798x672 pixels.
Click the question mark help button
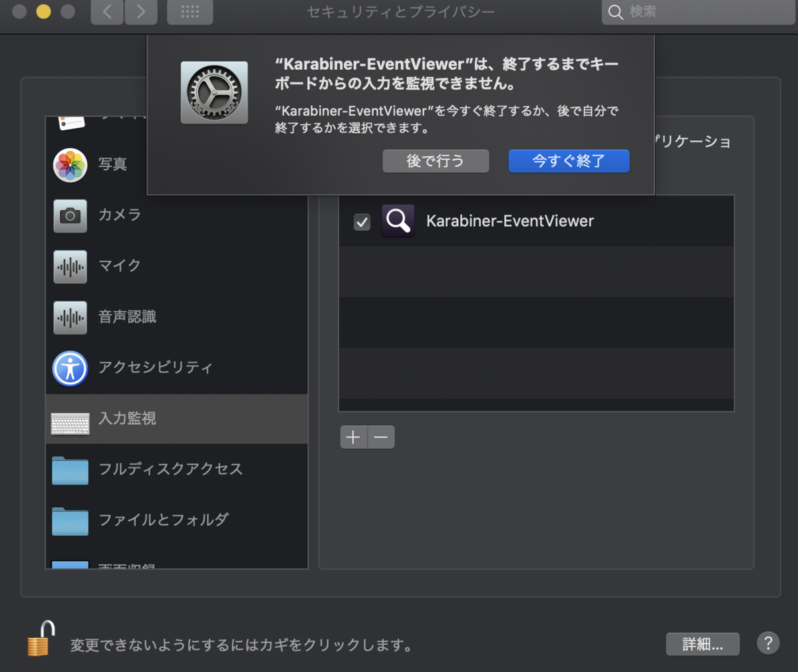tap(768, 643)
